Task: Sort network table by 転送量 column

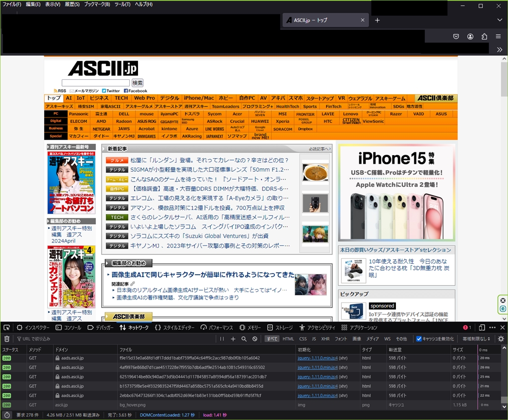Action: pyautogui.click(x=418, y=350)
